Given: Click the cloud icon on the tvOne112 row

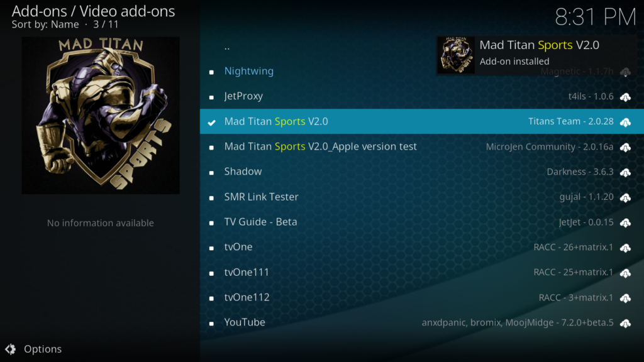Looking at the screenshot, I should point(625,298).
